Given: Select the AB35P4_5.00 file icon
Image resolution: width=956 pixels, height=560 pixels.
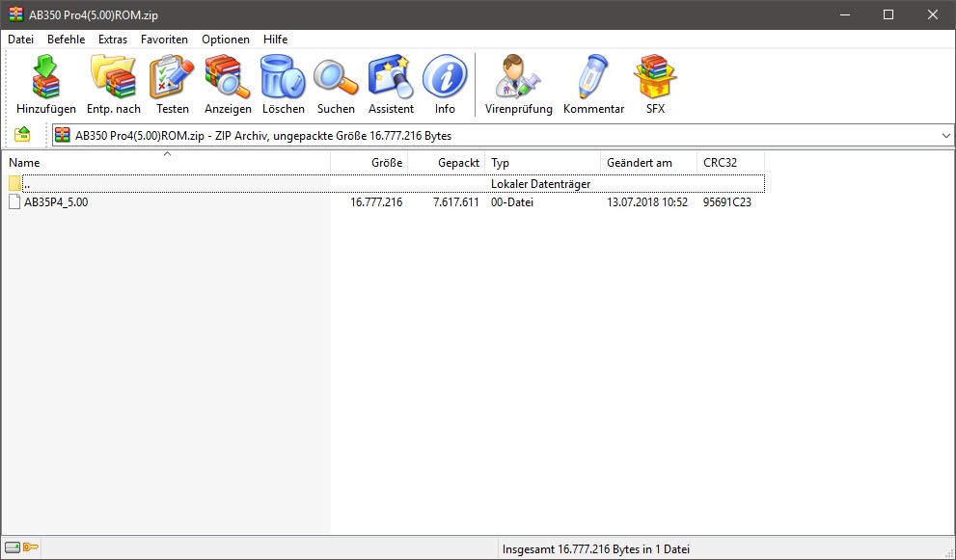Looking at the screenshot, I should 14,201.
